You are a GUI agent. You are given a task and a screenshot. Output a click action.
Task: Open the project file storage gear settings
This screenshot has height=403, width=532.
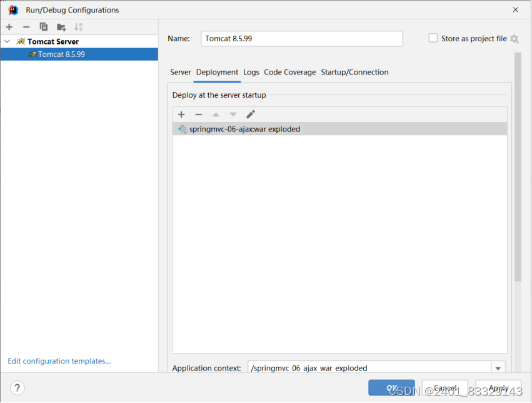[514, 39]
